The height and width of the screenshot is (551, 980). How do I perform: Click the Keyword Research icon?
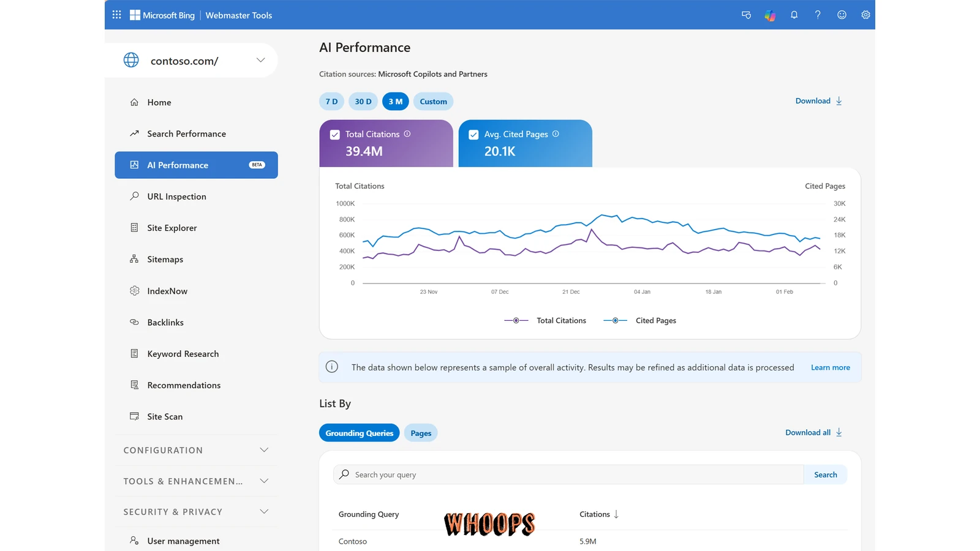point(134,353)
